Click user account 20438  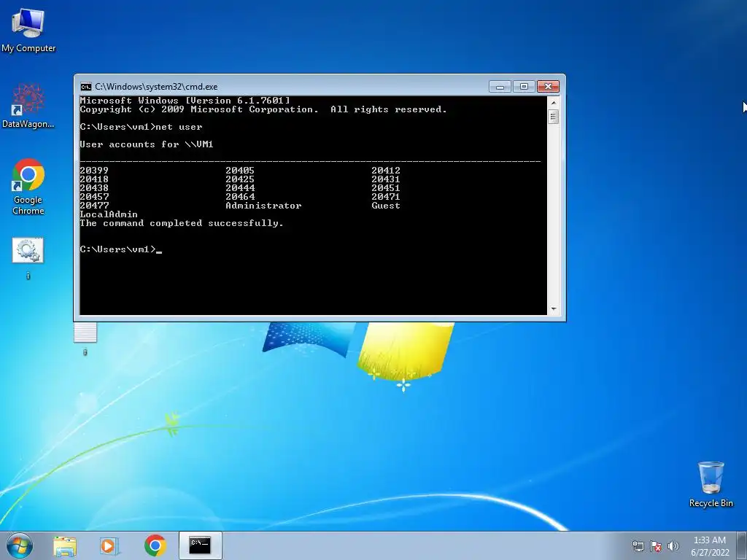point(94,188)
